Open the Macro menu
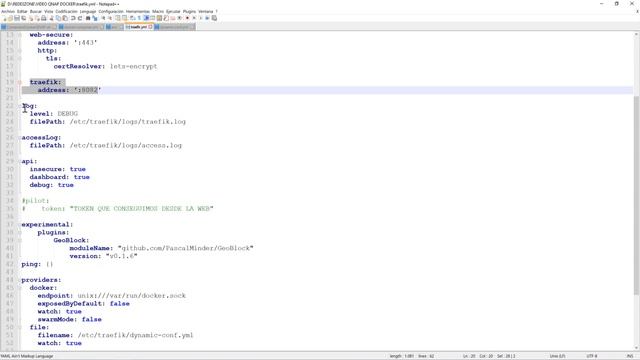The height and width of the screenshot is (360, 640). (158, 11)
